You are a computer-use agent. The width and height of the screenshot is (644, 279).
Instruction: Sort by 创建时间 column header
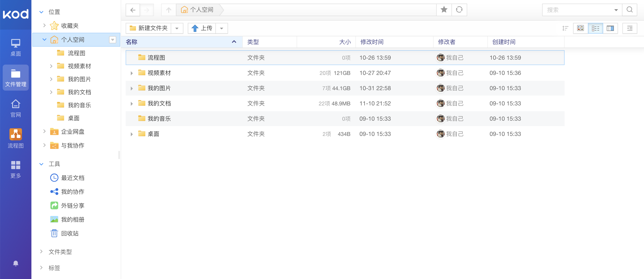pyautogui.click(x=526, y=42)
